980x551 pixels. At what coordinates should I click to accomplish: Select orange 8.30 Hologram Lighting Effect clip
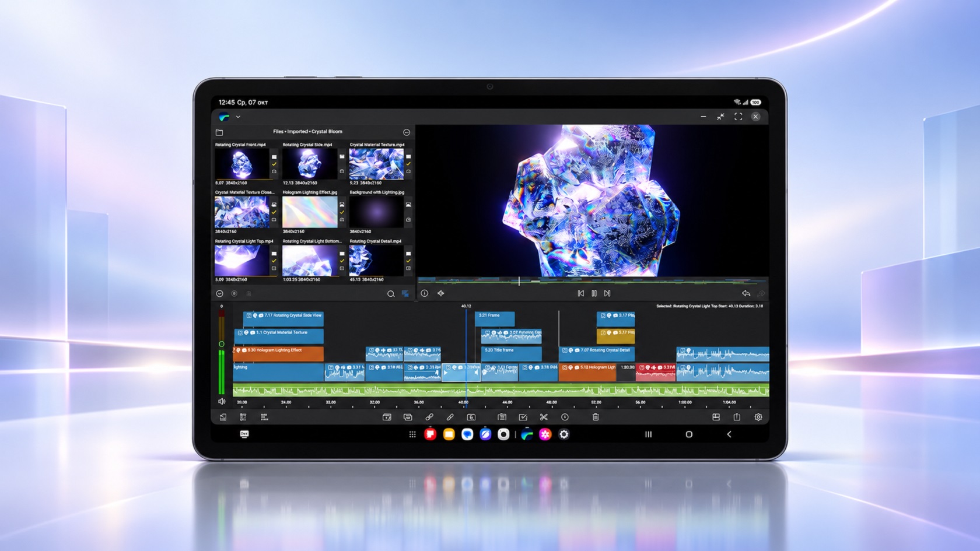pyautogui.click(x=279, y=353)
